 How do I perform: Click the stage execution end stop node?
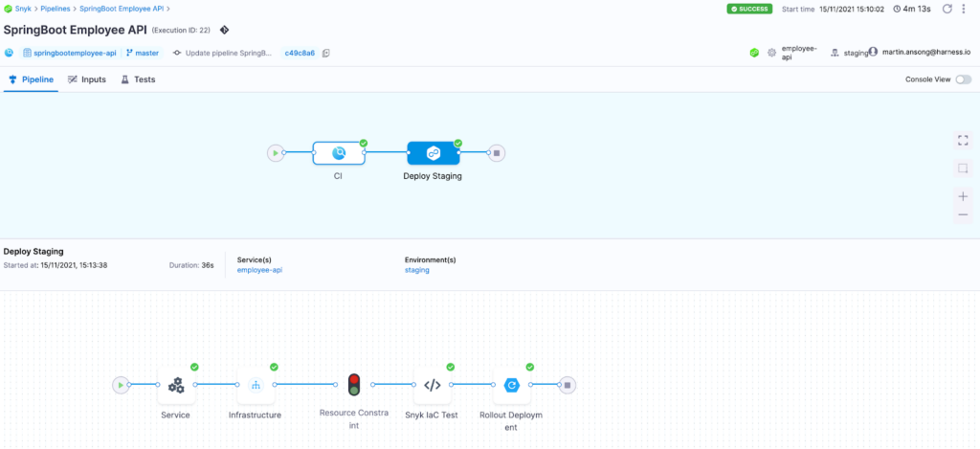568,385
